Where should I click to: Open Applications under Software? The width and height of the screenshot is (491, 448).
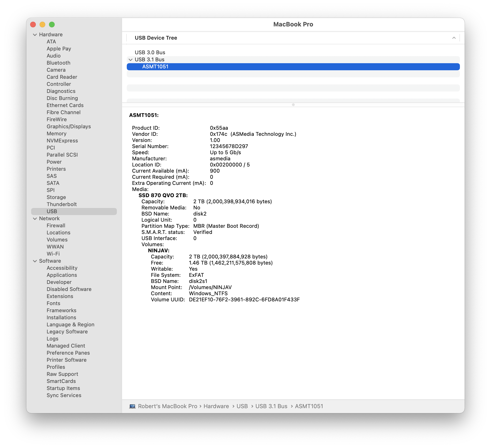coord(62,275)
